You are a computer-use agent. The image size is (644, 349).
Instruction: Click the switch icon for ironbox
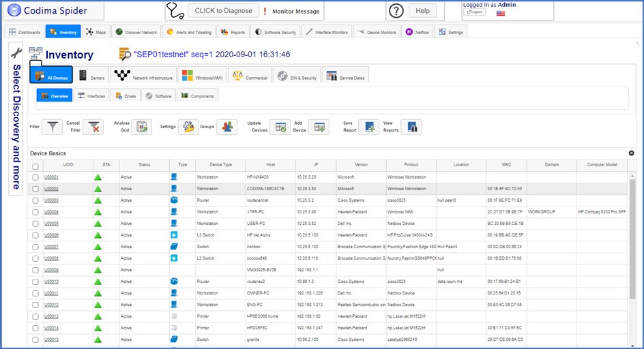(x=174, y=246)
